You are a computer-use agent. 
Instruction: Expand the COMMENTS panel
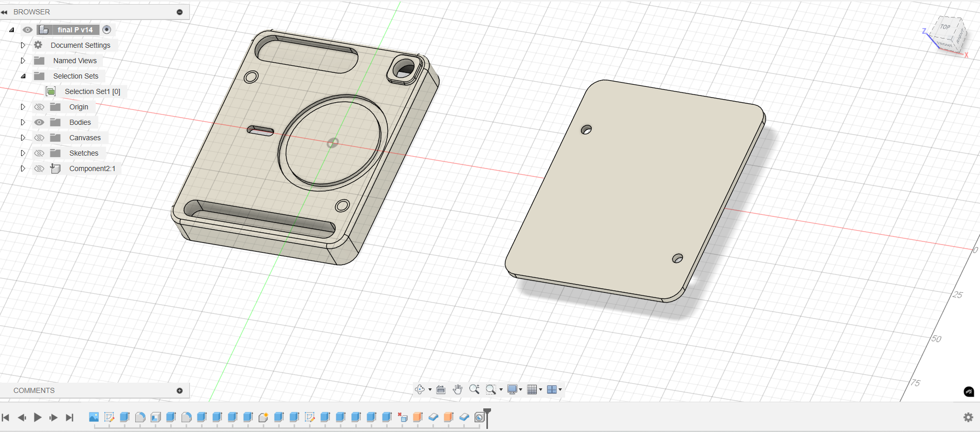tap(179, 391)
